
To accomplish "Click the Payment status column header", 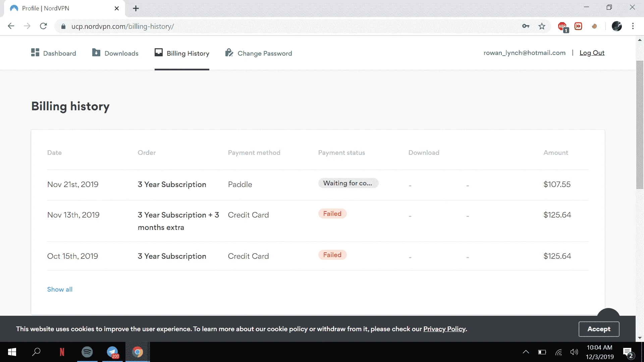I will (341, 153).
